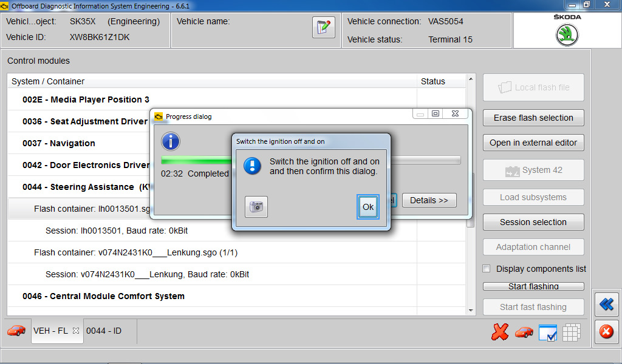622x364 pixels.
Task: Click the red X cancel icon in bottom toolbar
Action: (499, 332)
